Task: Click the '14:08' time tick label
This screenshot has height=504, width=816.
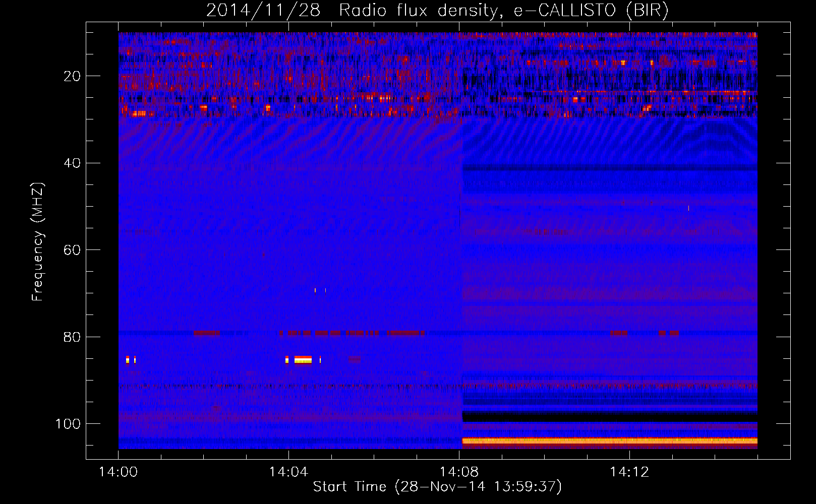Action: coord(459,472)
